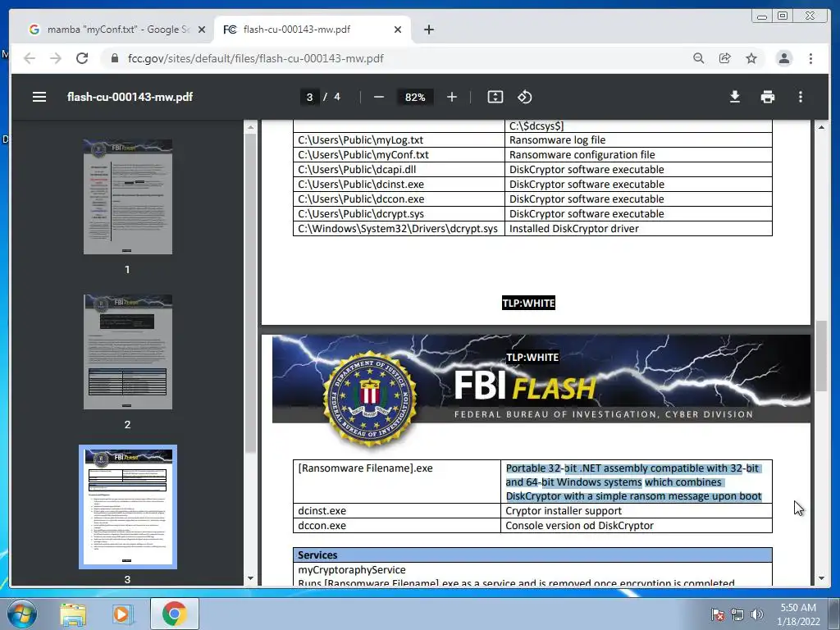Open Chrome's three-dot menu

point(810,58)
